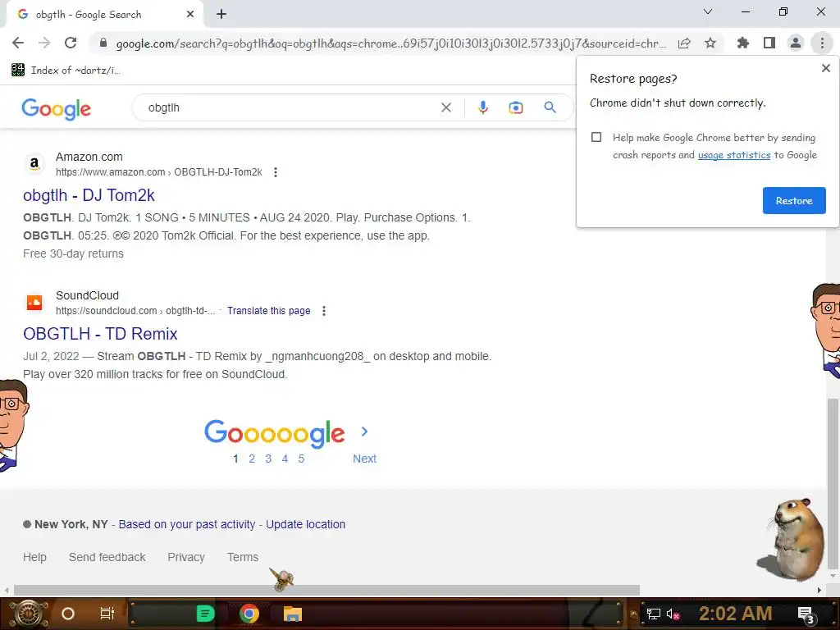The image size is (840, 630).
Task: Click the Next results link
Action: pyautogui.click(x=364, y=459)
